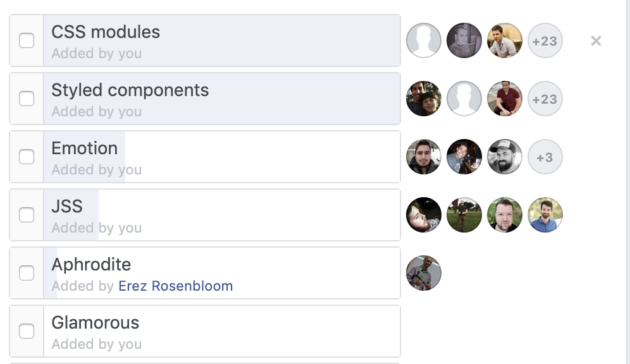Check the Aphrodite option
The width and height of the screenshot is (630, 364).
(27, 273)
